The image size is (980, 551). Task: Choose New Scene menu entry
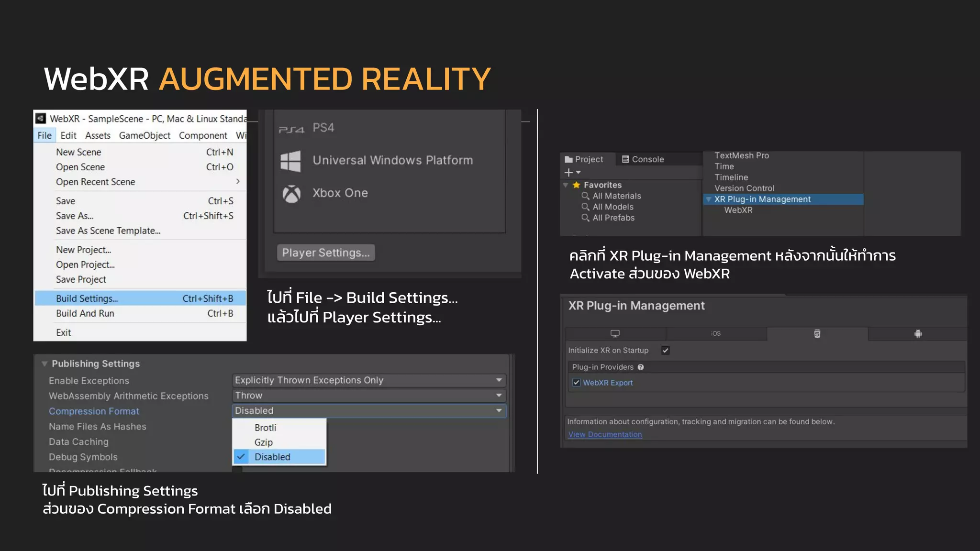pos(140,152)
